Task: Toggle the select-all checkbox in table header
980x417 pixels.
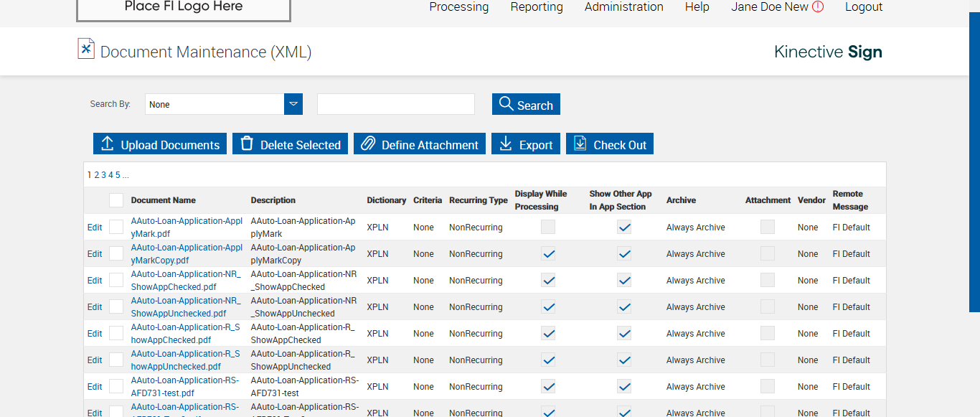Action: click(x=116, y=200)
